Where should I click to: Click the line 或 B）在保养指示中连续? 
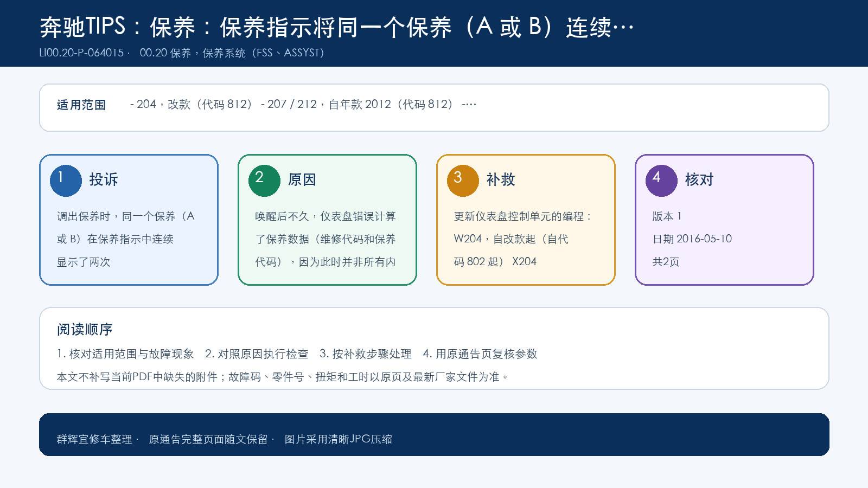click(115, 239)
